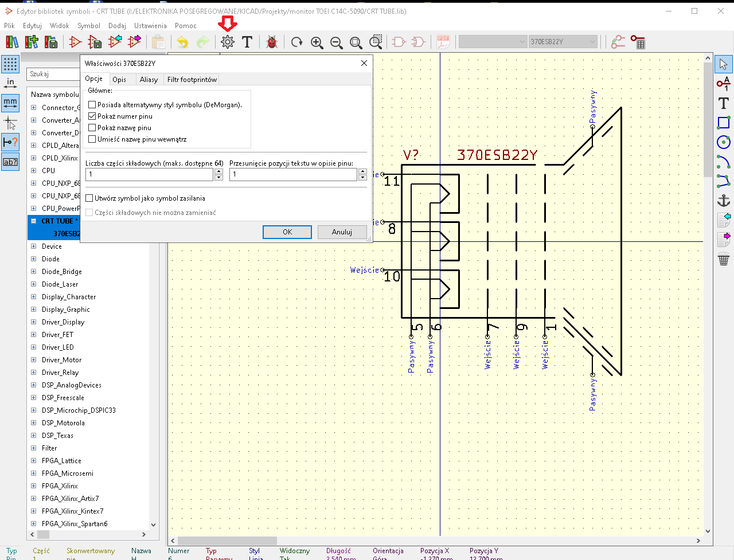Click Anuluj to cancel the dialog

342,232
